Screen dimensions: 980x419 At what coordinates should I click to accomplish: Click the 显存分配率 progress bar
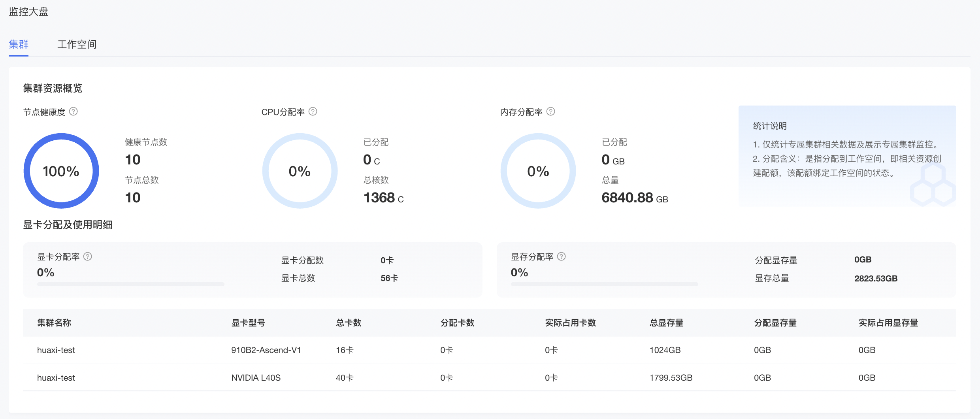coord(604,284)
